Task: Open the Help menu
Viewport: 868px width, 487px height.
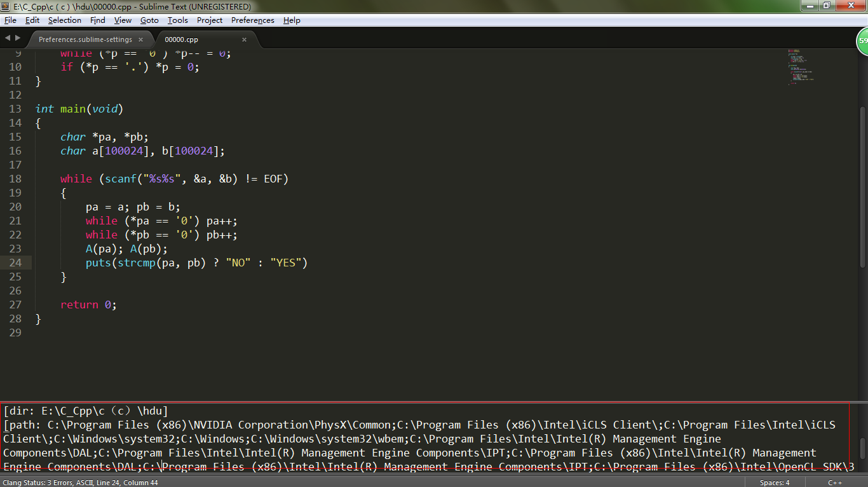Action: pos(292,20)
